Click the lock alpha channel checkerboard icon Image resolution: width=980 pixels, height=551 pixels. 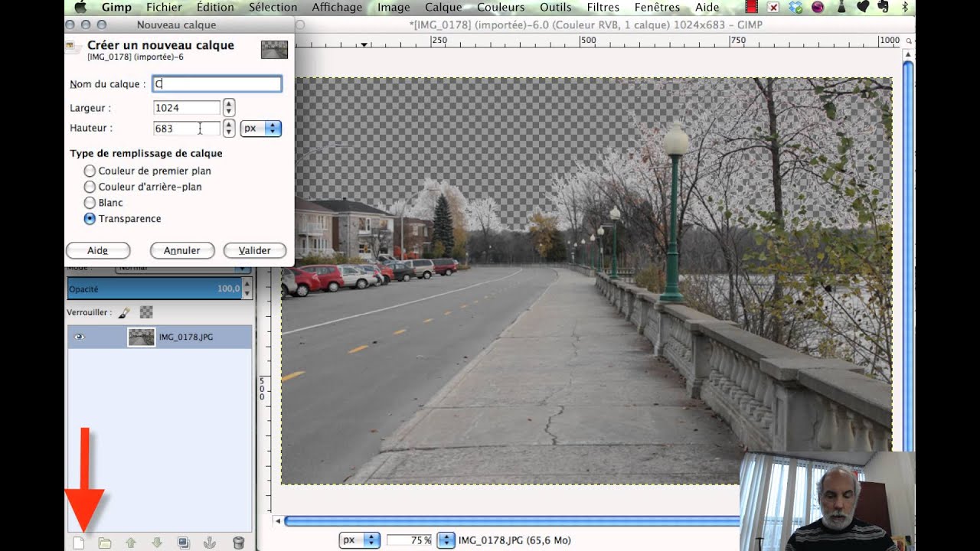coord(146,312)
